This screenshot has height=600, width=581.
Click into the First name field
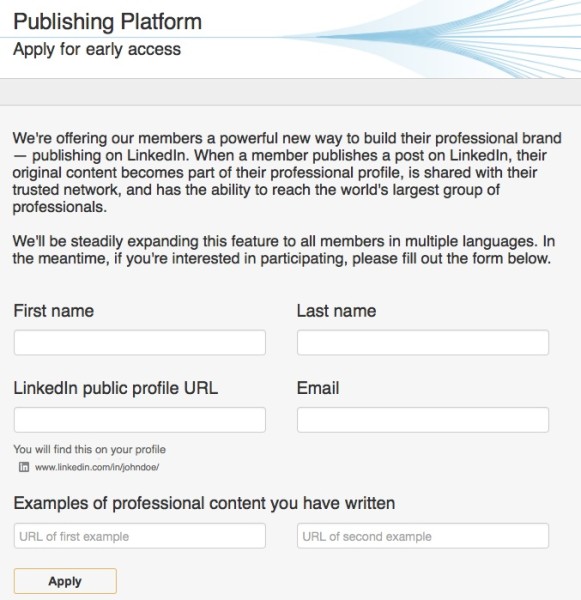pyautogui.click(x=140, y=342)
